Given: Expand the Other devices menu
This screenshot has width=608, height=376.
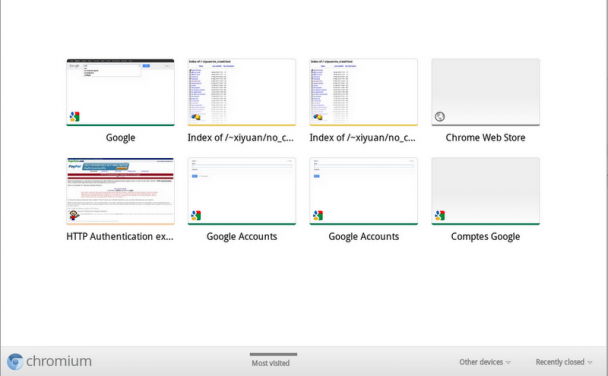Looking at the screenshot, I should [485, 362].
